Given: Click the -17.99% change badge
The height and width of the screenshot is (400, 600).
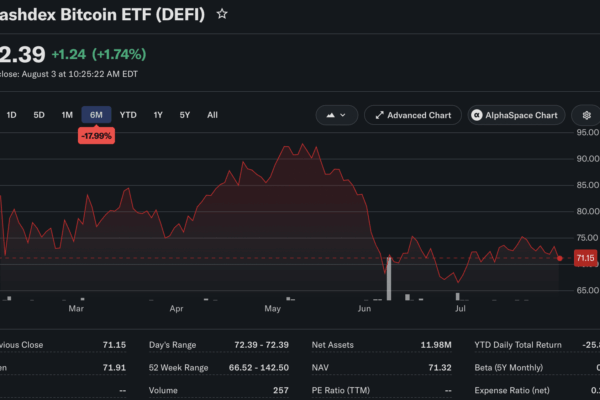Looking at the screenshot, I should click(x=96, y=136).
